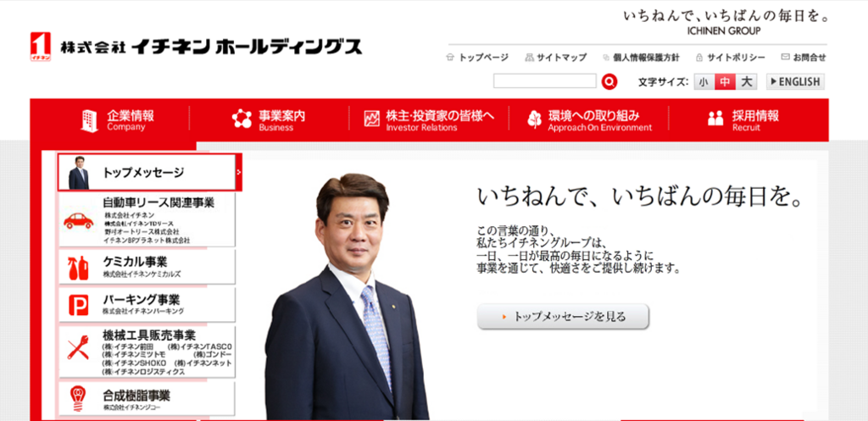
Task: Click the 野村オートリース株式会社 text
Action: pos(142,231)
